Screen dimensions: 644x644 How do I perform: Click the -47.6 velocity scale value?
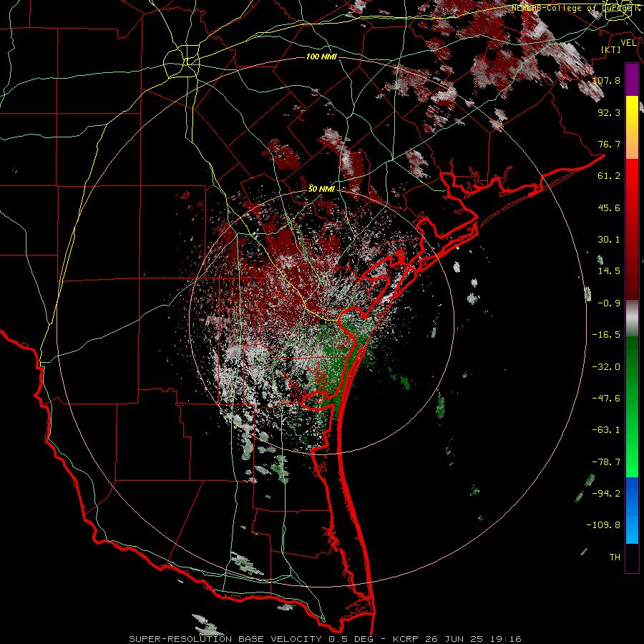pyautogui.click(x=606, y=399)
